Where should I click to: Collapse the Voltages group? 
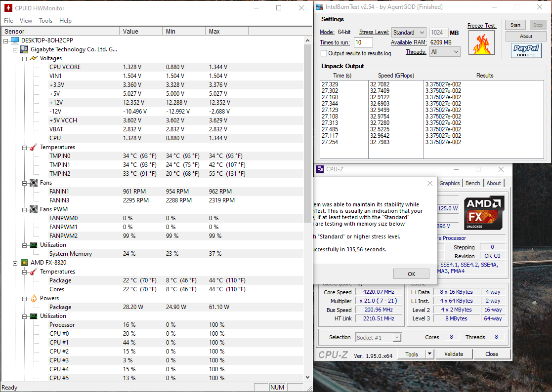click(25, 58)
